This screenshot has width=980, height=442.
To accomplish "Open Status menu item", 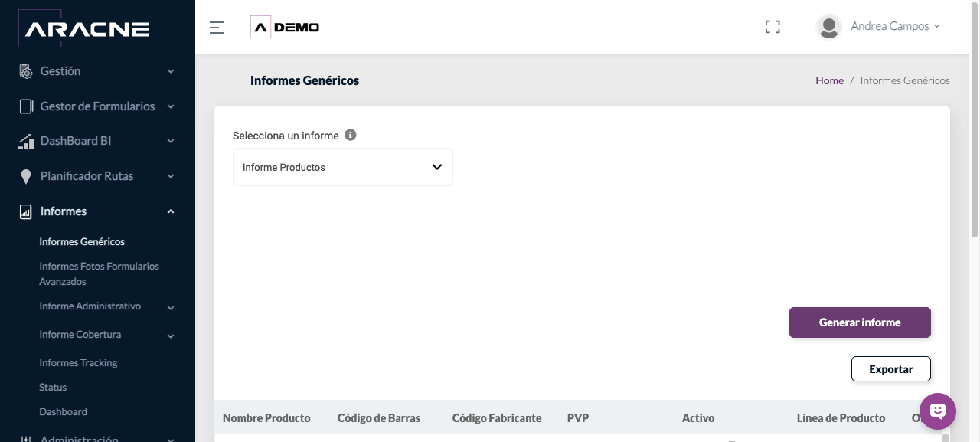I will [53, 388].
